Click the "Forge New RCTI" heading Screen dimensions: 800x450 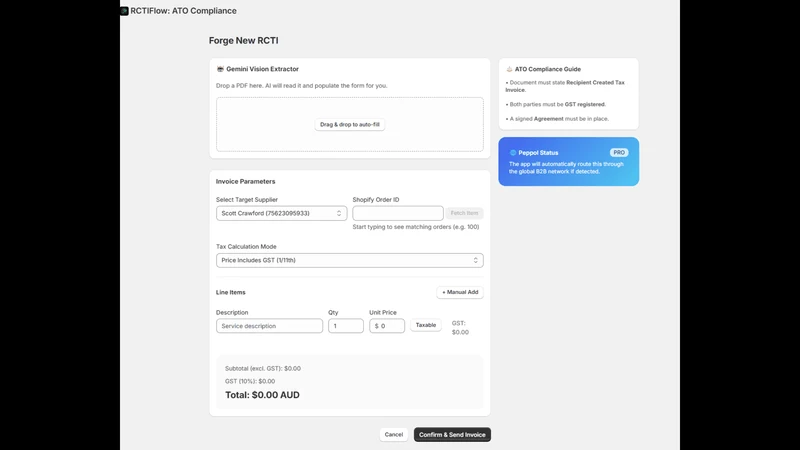point(243,40)
